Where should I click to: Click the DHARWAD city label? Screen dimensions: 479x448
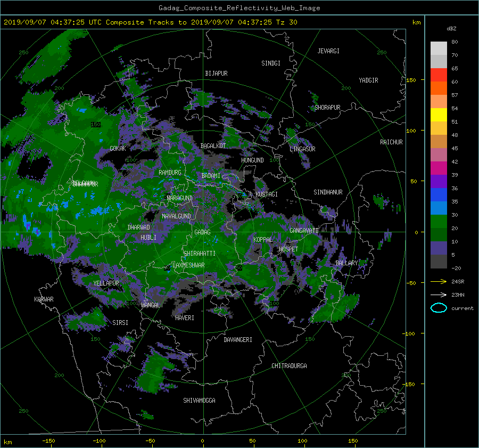click(x=139, y=227)
